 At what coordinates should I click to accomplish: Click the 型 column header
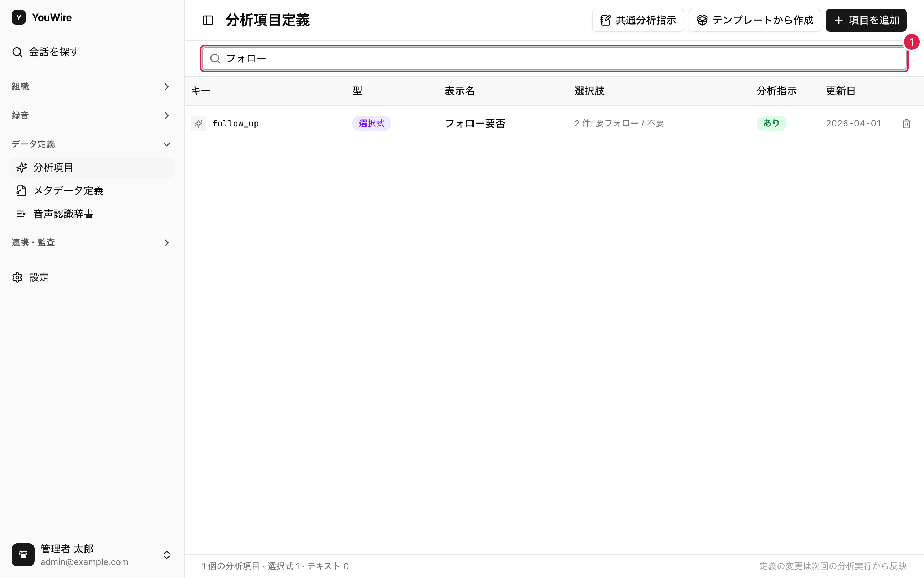tap(357, 91)
